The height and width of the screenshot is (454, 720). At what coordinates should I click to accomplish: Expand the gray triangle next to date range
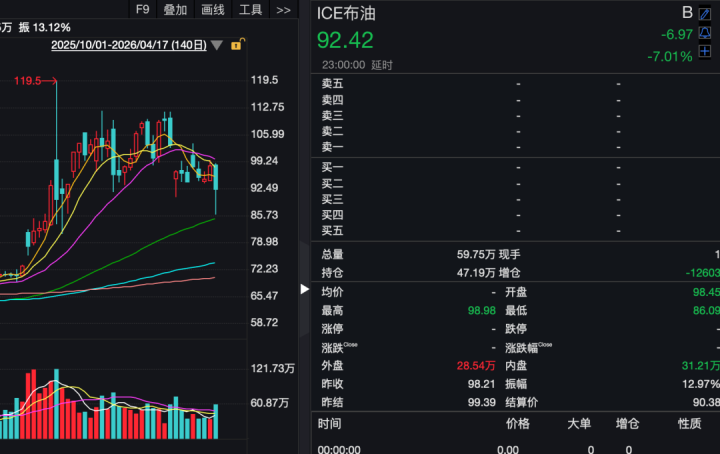point(217,45)
